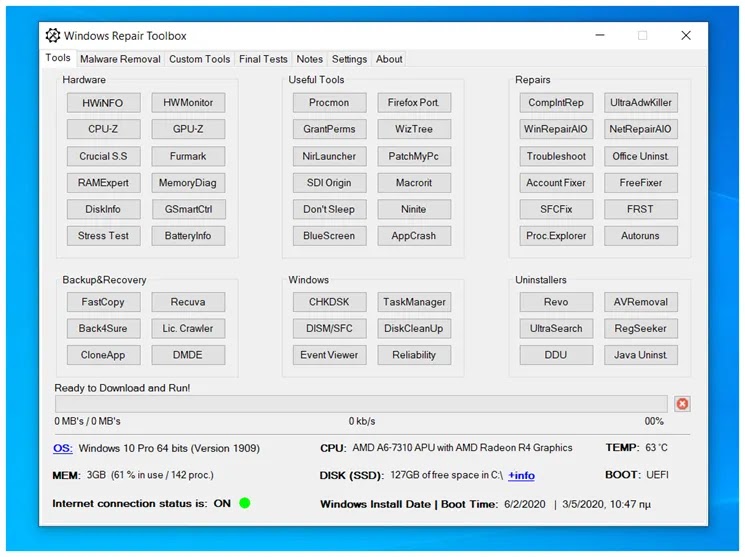Click the green internet status indicator
The height and width of the screenshot is (557, 745).
coord(245,503)
